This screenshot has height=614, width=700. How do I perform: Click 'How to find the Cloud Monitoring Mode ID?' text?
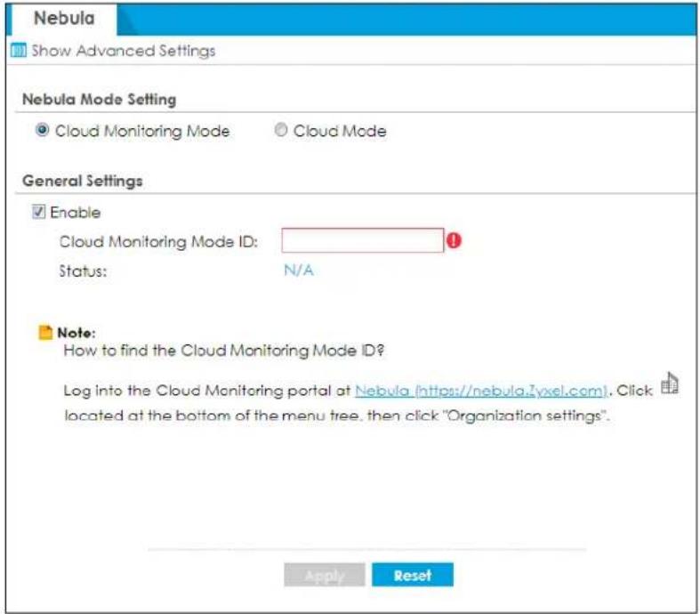click(224, 351)
